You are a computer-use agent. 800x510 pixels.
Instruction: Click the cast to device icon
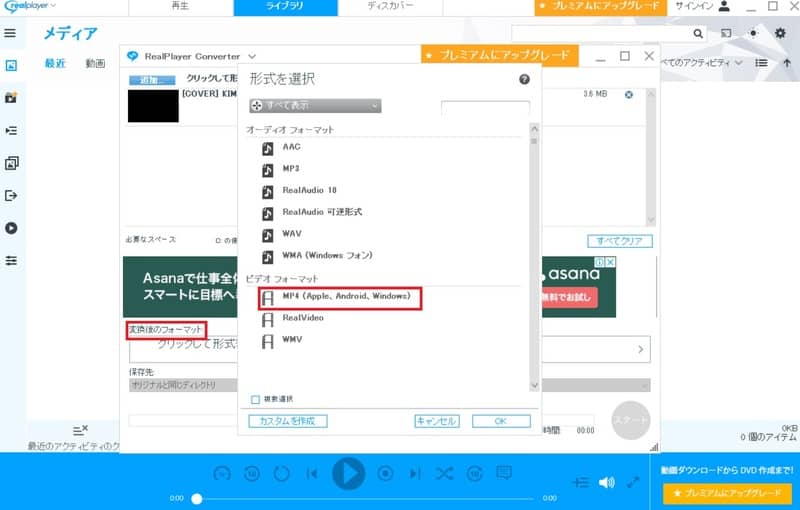pos(726,34)
